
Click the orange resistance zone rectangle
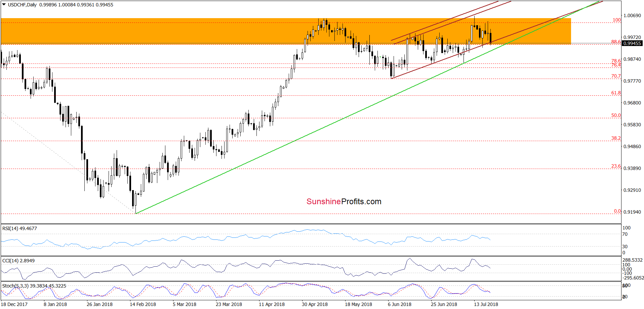click(286, 31)
